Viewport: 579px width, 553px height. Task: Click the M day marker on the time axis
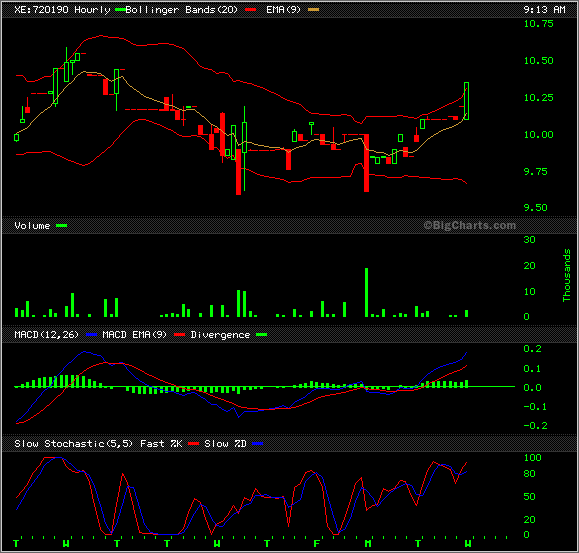pyautogui.click(x=368, y=544)
